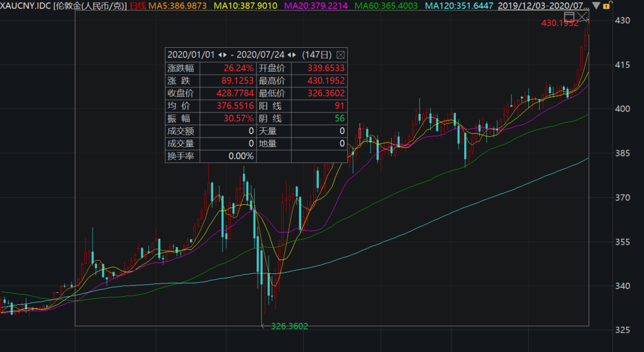Step start date 2020/01/01 back with left arrow
Image resolution: width=644 pixels, height=352 pixels.
pyautogui.click(x=220, y=55)
